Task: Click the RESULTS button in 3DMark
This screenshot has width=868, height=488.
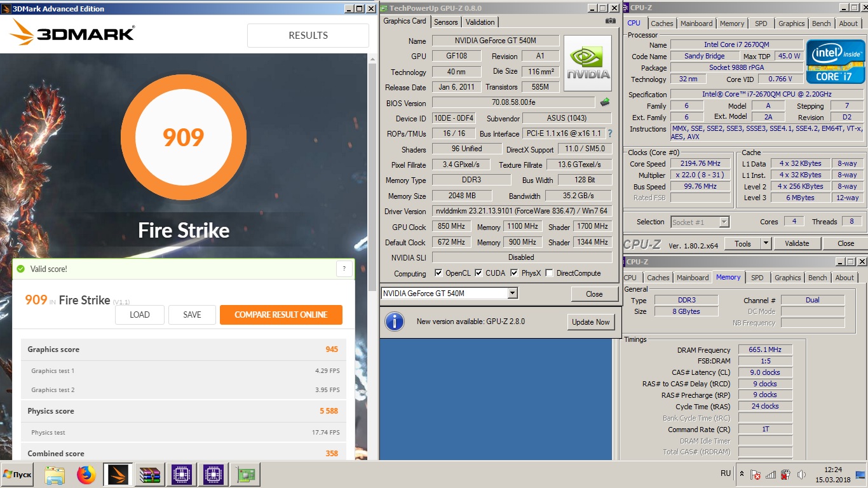Action: tap(308, 36)
